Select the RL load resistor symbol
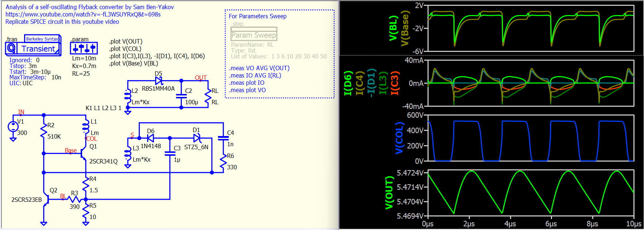Screen dimensions: 644x230 click(208, 96)
